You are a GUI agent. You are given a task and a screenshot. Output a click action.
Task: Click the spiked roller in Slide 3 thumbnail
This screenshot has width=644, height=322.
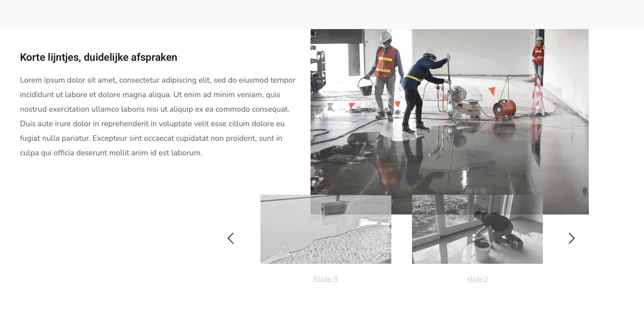click(x=334, y=208)
